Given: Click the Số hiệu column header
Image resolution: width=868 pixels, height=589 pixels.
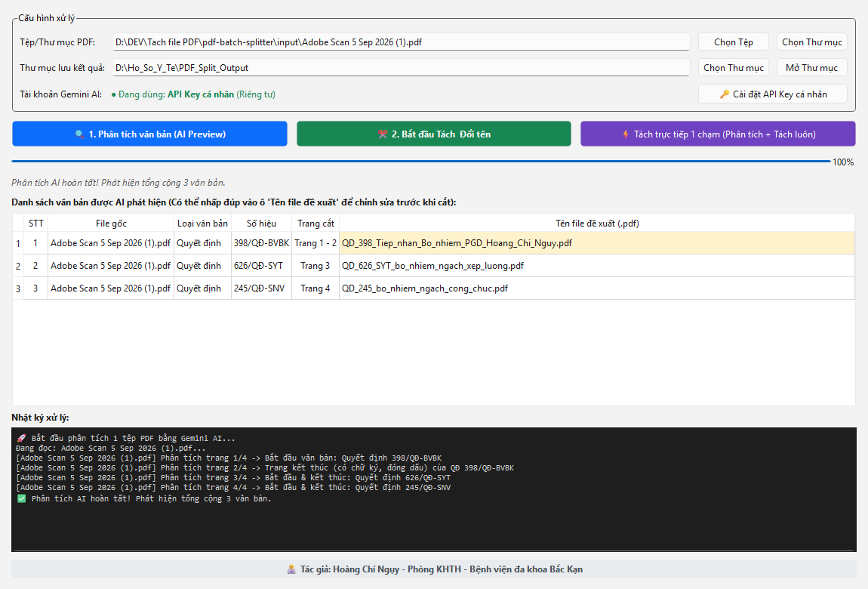Looking at the screenshot, I should [261, 223].
